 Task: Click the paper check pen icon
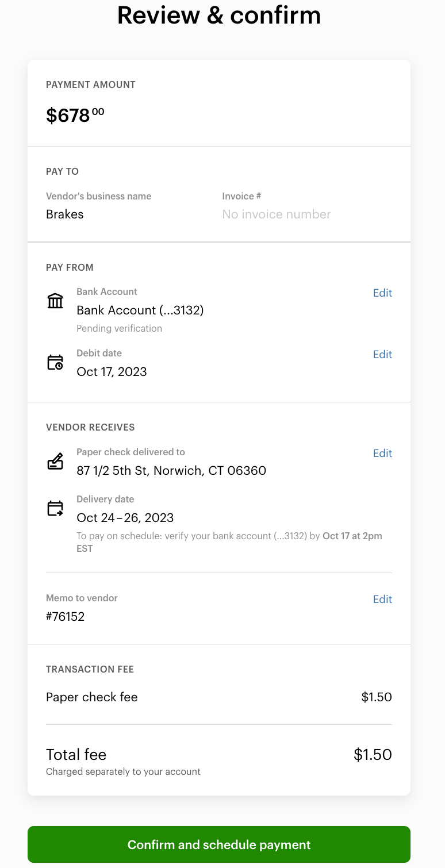[55, 462]
